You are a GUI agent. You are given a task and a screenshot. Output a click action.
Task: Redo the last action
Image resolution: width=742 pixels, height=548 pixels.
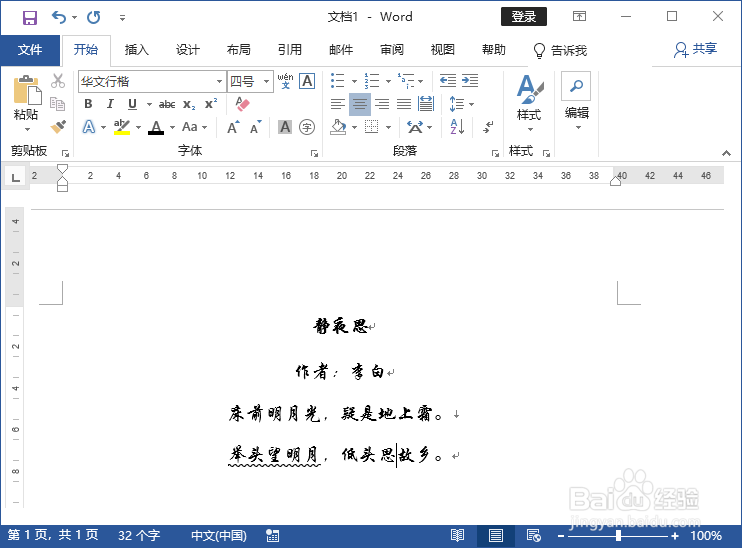point(94,18)
